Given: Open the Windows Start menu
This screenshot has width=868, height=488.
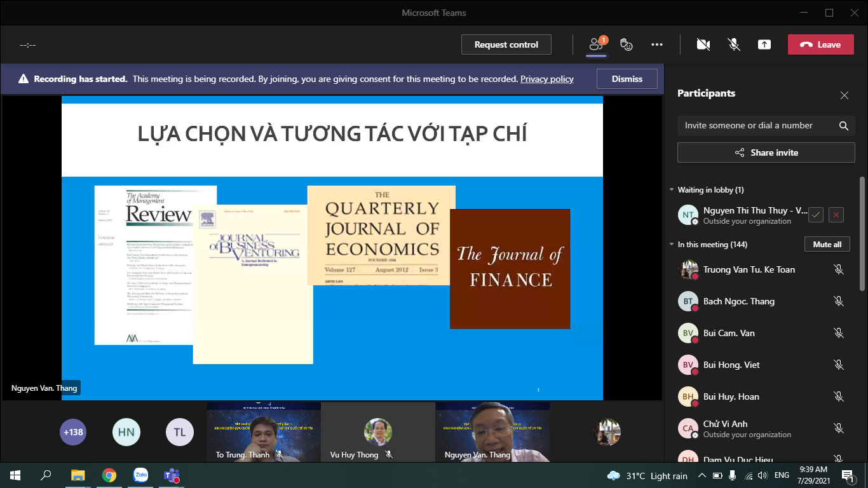Looking at the screenshot, I should coord(15,475).
